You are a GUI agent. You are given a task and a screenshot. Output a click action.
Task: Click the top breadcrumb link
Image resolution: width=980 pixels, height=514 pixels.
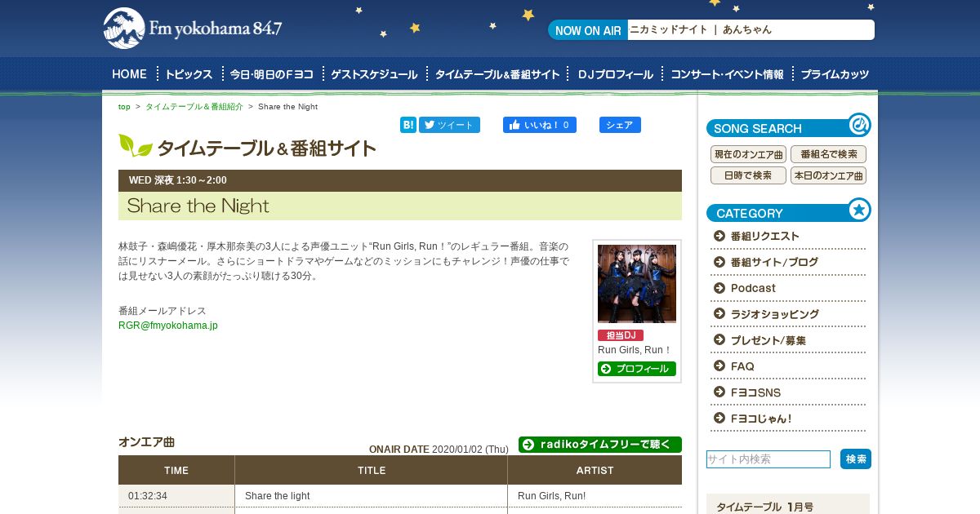(124, 107)
